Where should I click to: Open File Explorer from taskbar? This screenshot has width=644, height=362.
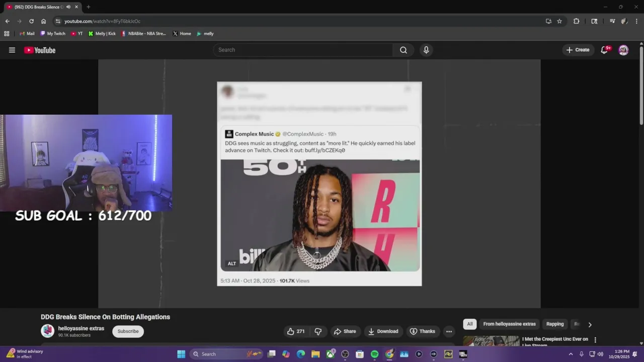(315, 354)
